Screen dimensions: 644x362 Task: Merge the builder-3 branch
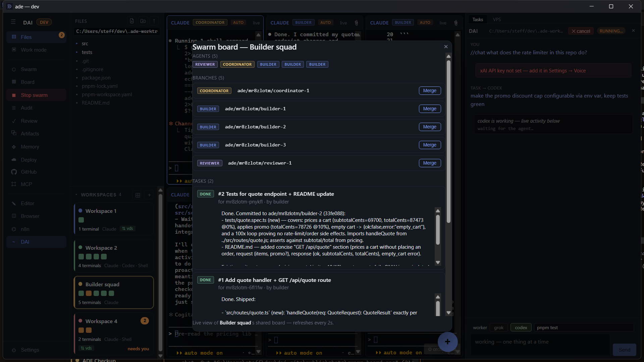coord(430,145)
